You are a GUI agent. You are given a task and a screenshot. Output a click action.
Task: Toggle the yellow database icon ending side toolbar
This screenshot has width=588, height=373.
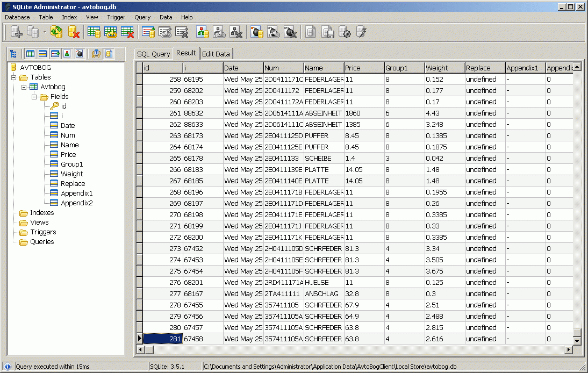pos(109,54)
